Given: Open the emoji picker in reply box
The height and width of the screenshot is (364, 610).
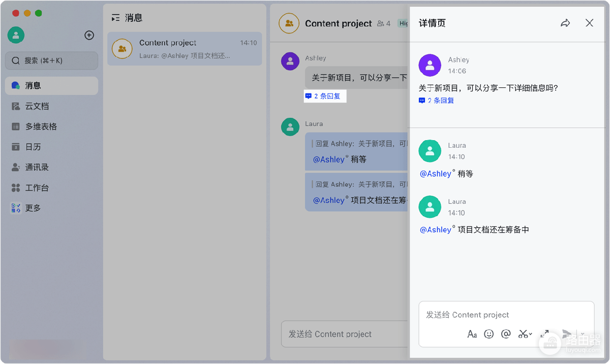Looking at the screenshot, I should [x=489, y=334].
